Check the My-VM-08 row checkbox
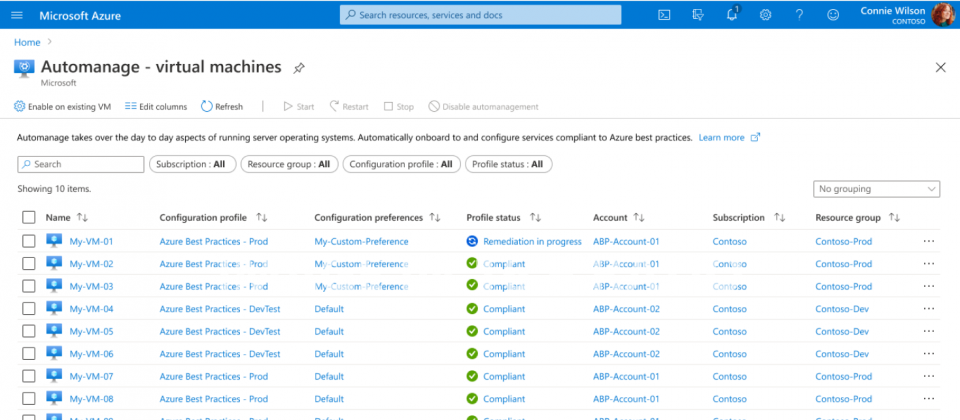The width and height of the screenshot is (960, 420). tap(29, 399)
